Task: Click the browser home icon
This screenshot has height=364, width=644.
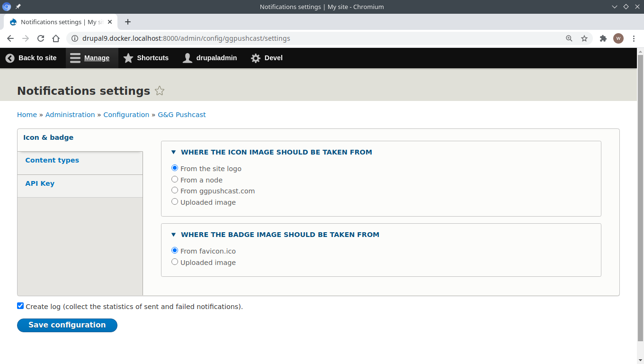Action: [x=56, y=38]
